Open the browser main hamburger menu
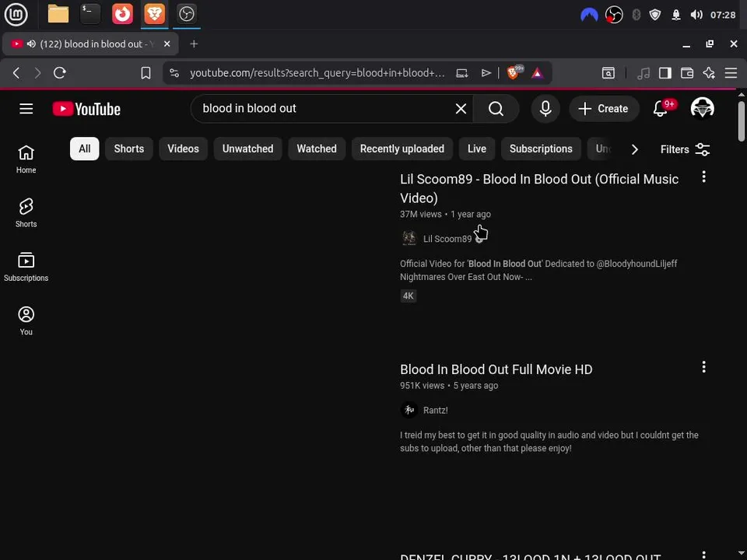The image size is (747, 560). tap(731, 73)
